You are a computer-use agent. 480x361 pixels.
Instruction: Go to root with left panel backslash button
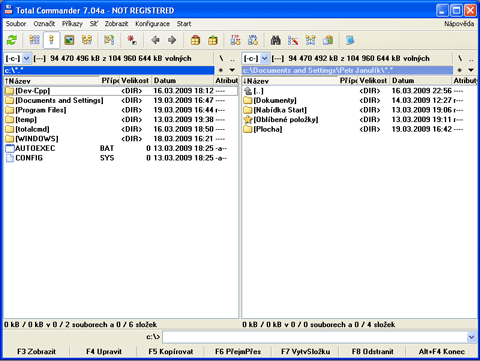tap(221, 59)
